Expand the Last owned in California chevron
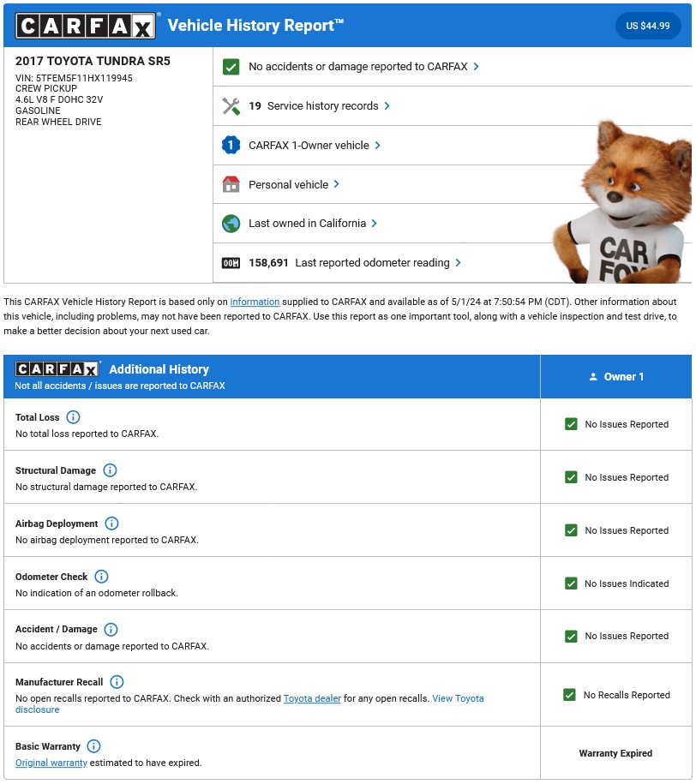The height and width of the screenshot is (784, 696). [374, 224]
